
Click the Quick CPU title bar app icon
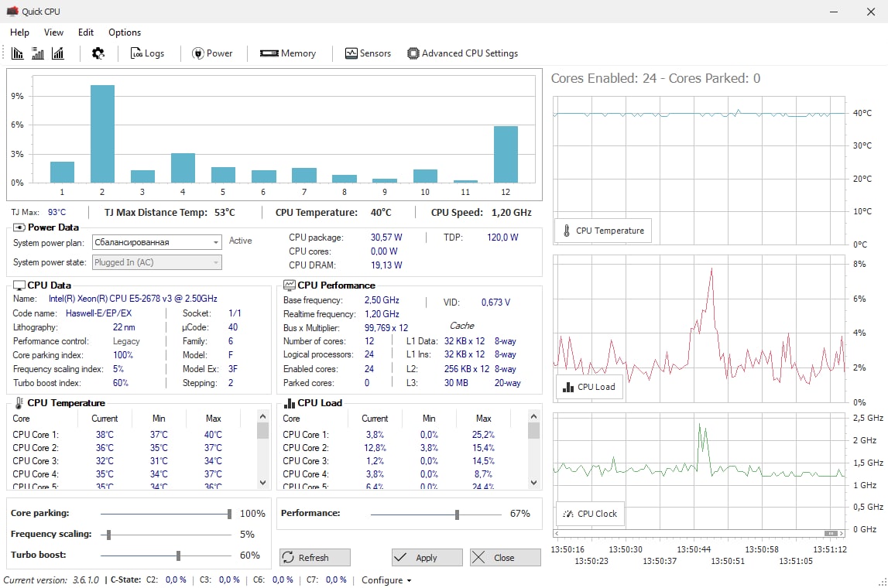[x=12, y=12]
